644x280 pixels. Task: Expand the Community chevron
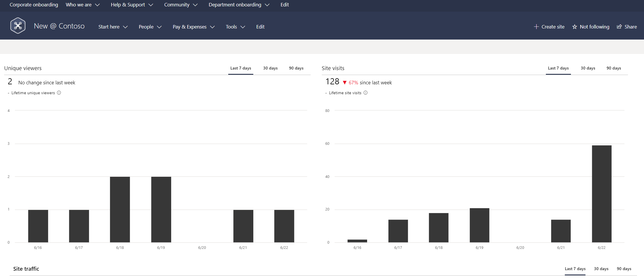pyautogui.click(x=195, y=5)
